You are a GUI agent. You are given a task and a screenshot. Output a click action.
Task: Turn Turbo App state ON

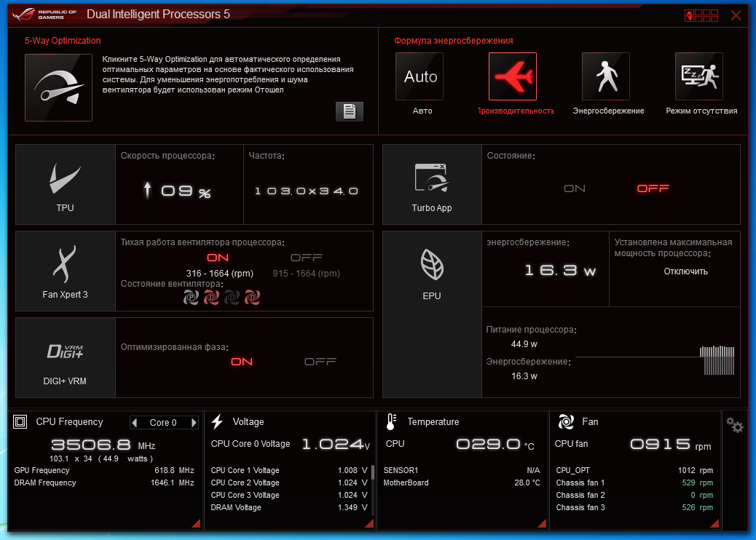575,188
